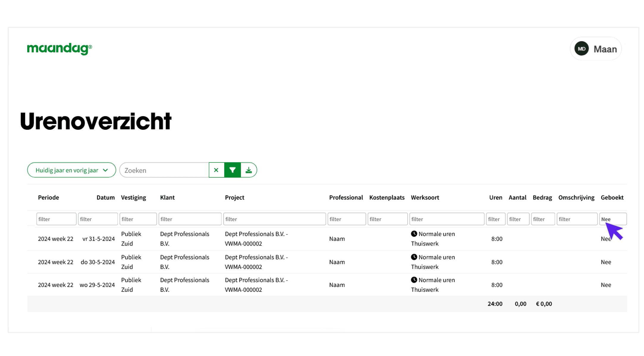
Task: Click the chevron beside the period selector
Action: point(105,170)
